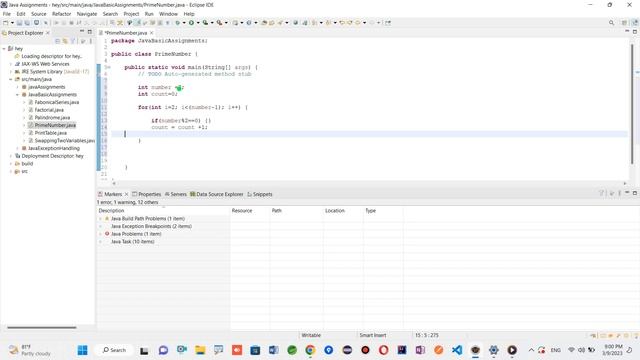Image resolution: width=640 pixels, height=360 pixels.
Task: Click the Open Perspective icon
Action: click(x=624, y=23)
